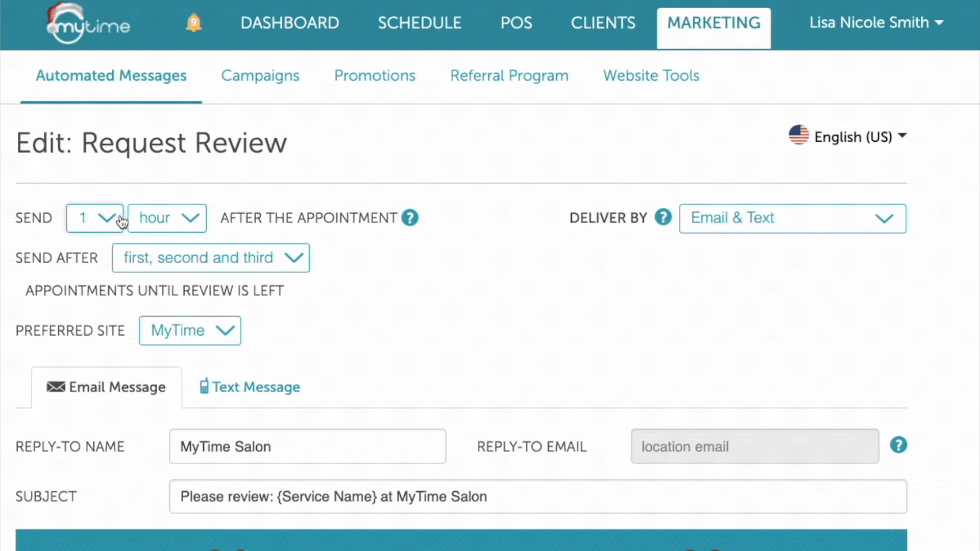Switch to Automated Messages tab

pos(111,76)
